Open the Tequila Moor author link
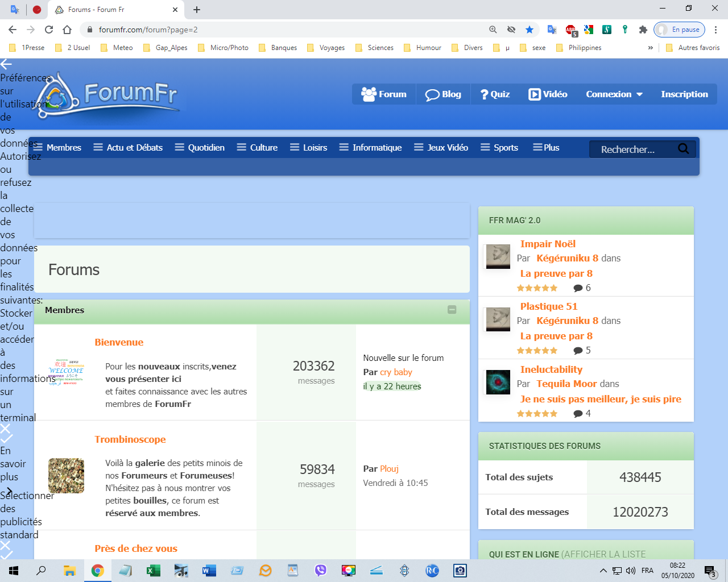 click(x=566, y=384)
